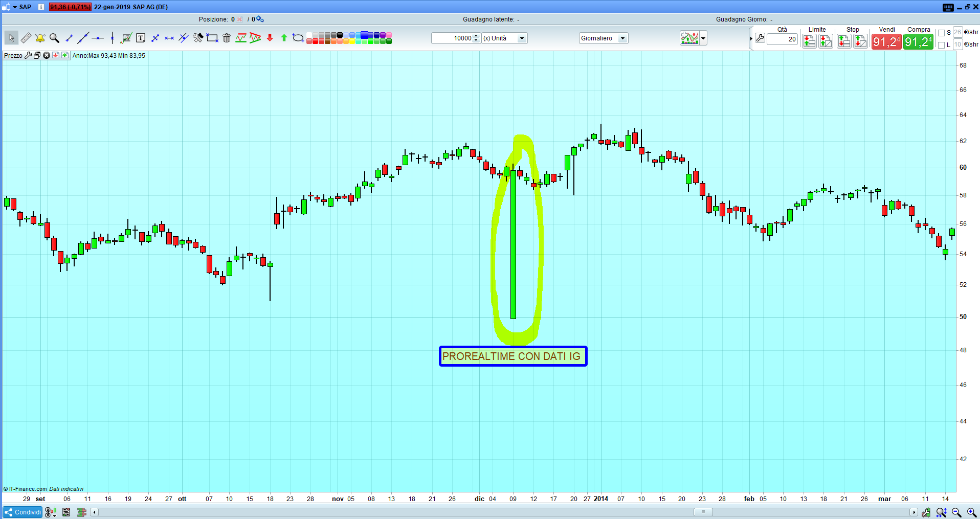This screenshot has width=980, height=519.
Task: Click the trash bin delete icon
Action: (227, 38)
